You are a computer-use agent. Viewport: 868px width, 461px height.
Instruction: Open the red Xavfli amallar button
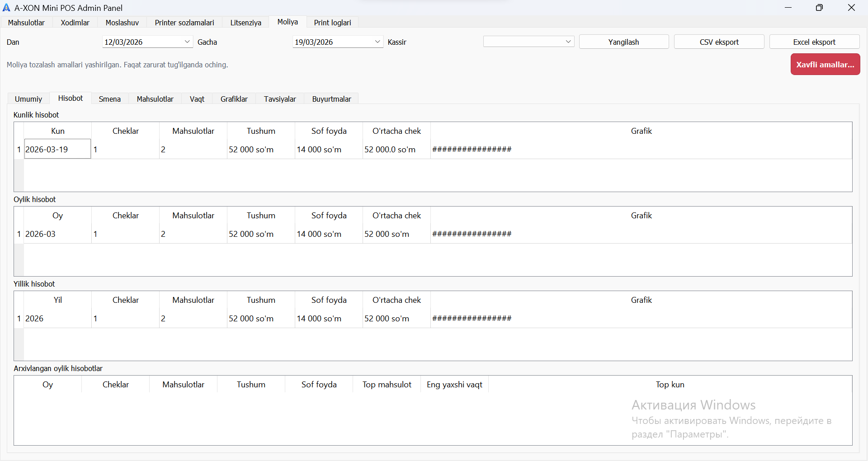tap(825, 65)
